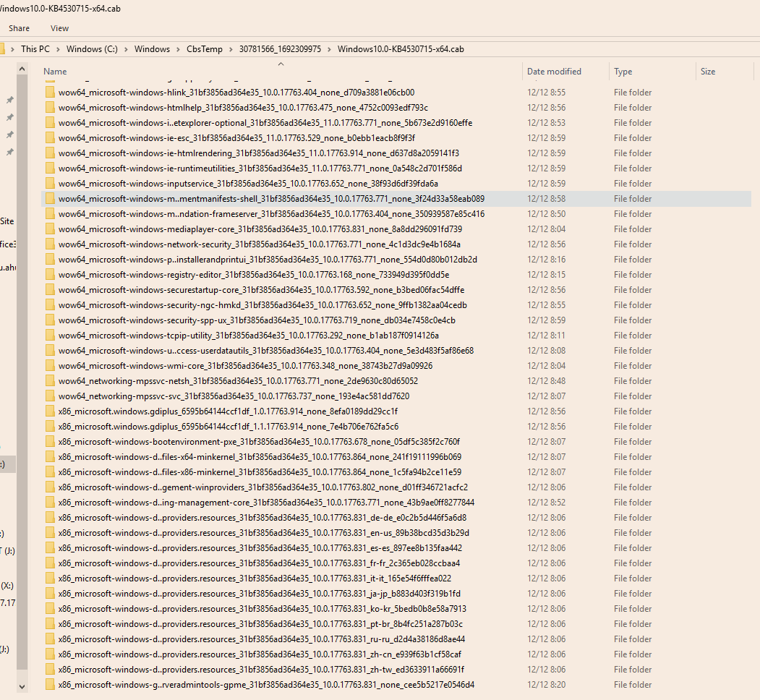Open the chevron after Windows (C:)

[126, 49]
